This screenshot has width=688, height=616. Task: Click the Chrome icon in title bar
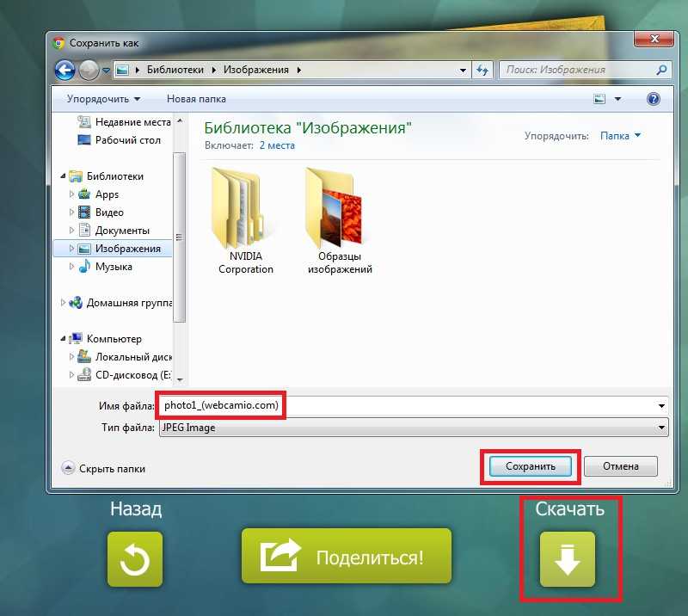58,43
